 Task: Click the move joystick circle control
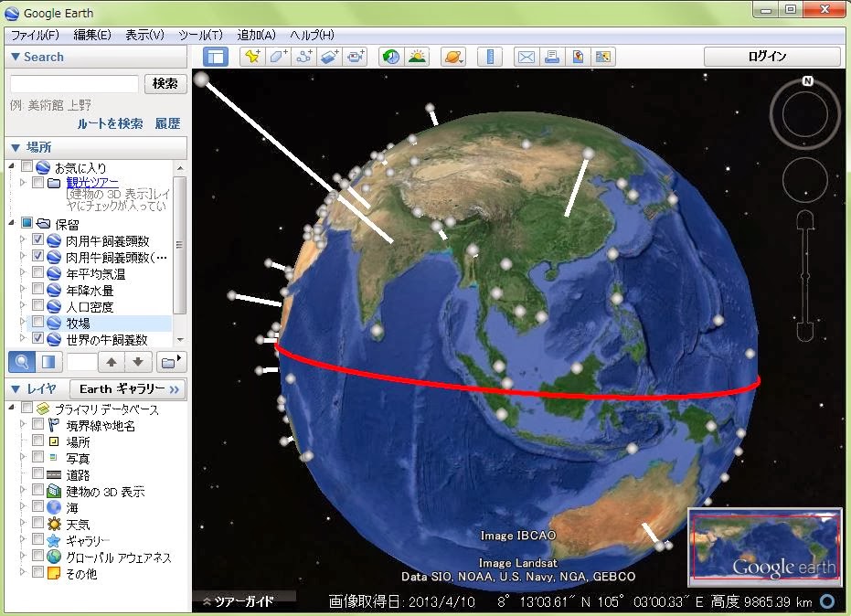pos(805,180)
